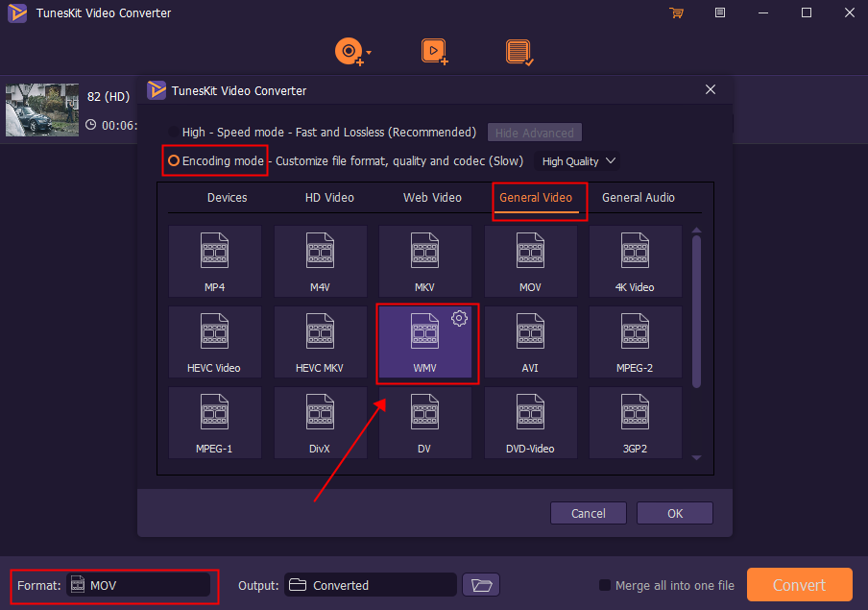The image size is (868, 610).
Task: Click the MOV file icon in Format field
Action: [x=78, y=585]
